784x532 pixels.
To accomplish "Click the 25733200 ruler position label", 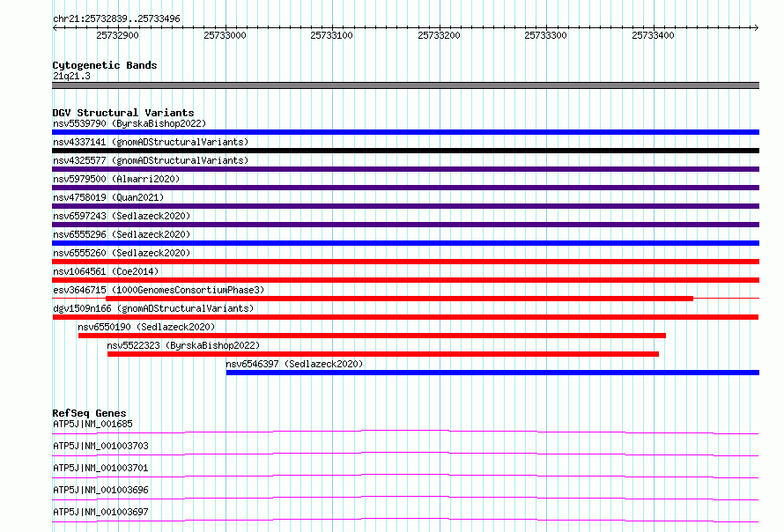I will 439,35.
